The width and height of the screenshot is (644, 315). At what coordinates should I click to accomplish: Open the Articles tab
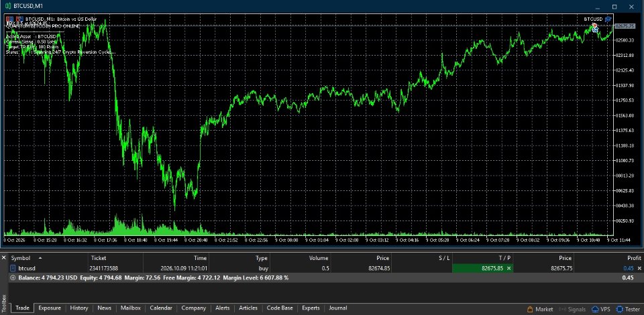point(248,308)
